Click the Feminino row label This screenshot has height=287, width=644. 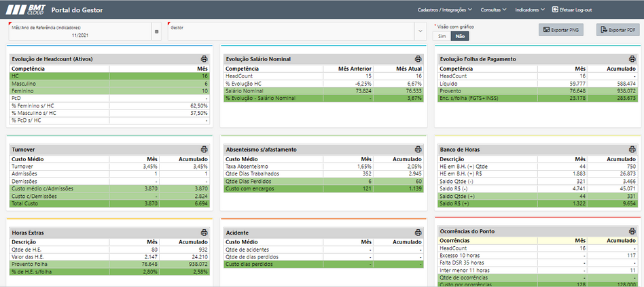tap(22, 91)
